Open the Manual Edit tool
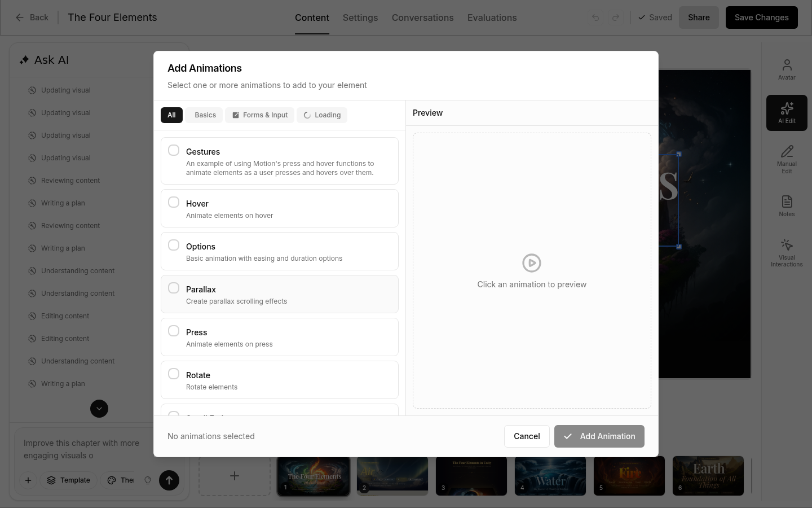This screenshot has height=508, width=812. pos(787,159)
